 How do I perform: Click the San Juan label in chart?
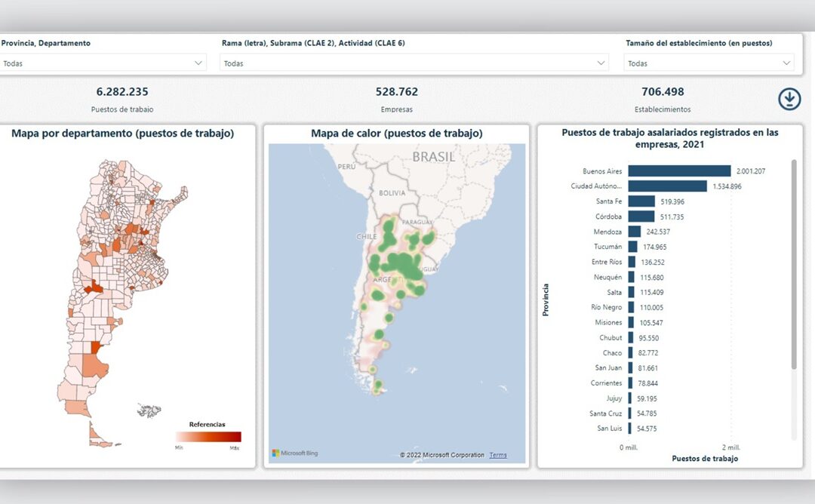[608, 368]
